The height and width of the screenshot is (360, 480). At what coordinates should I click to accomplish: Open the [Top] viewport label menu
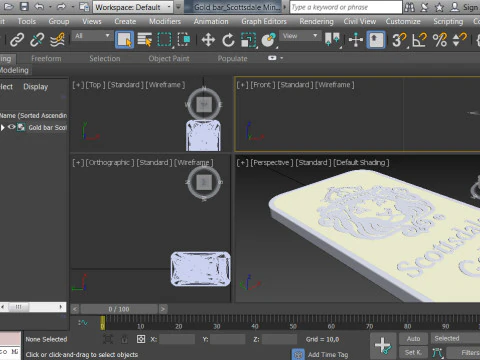pyautogui.click(x=95, y=85)
